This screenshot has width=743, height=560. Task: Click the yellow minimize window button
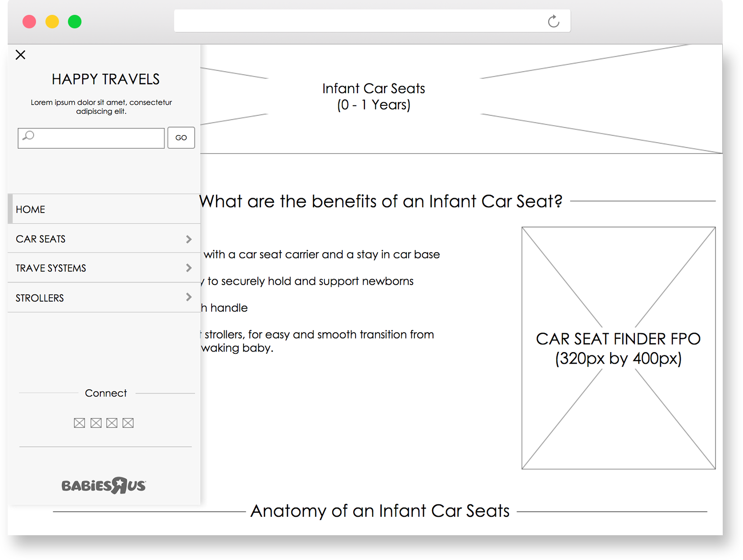tap(52, 22)
